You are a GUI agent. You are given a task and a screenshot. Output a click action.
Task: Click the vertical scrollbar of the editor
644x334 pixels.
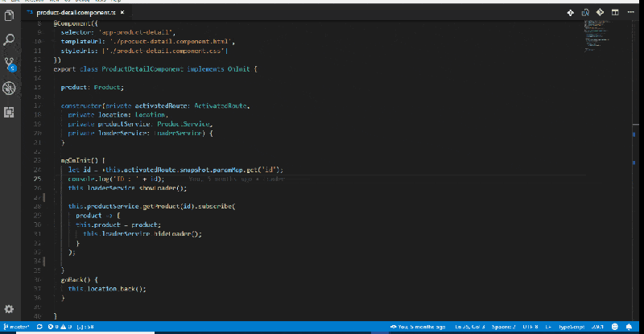click(635, 170)
